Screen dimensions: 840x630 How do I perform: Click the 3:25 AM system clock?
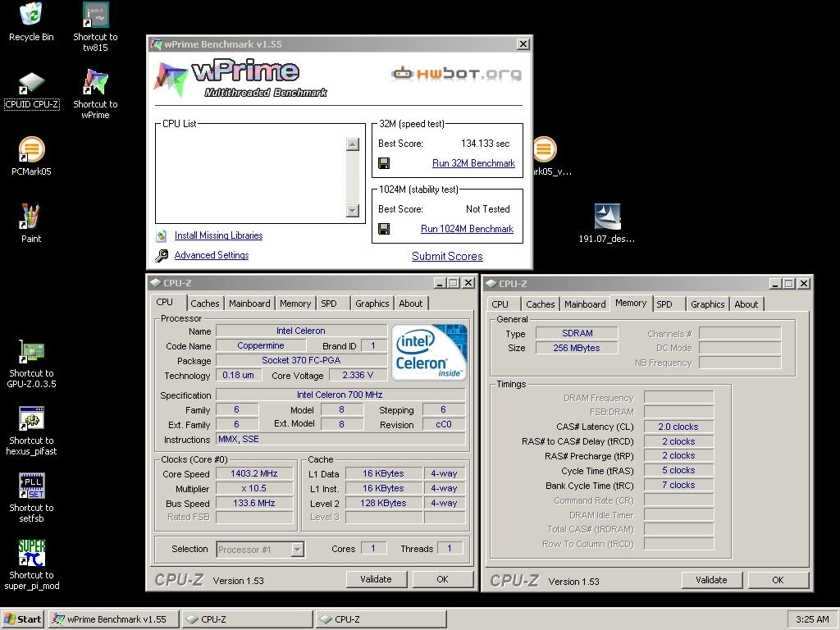click(x=812, y=619)
